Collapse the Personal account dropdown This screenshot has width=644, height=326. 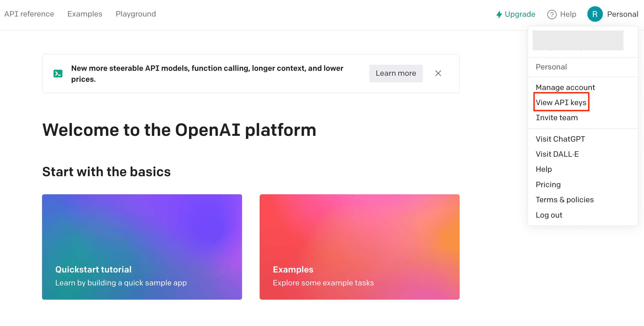(x=623, y=14)
